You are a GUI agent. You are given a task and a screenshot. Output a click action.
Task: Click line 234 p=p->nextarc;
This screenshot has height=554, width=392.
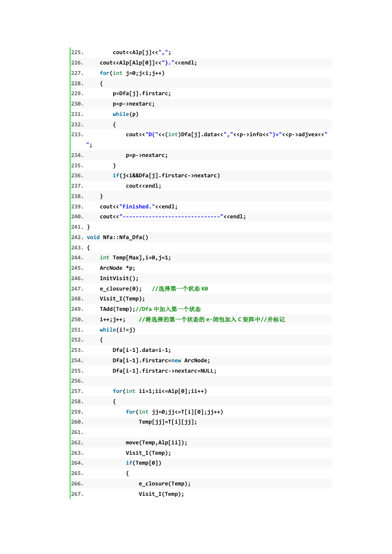147,155
